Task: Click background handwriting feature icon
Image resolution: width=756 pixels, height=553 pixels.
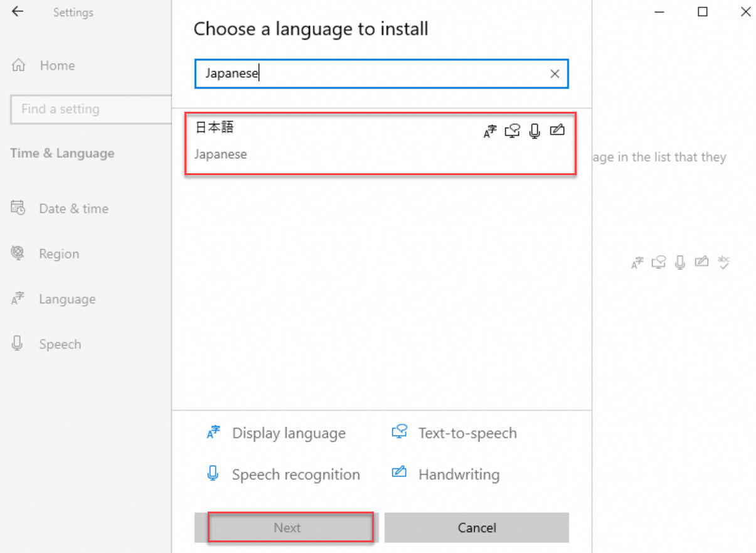Action: click(x=702, y=261)
